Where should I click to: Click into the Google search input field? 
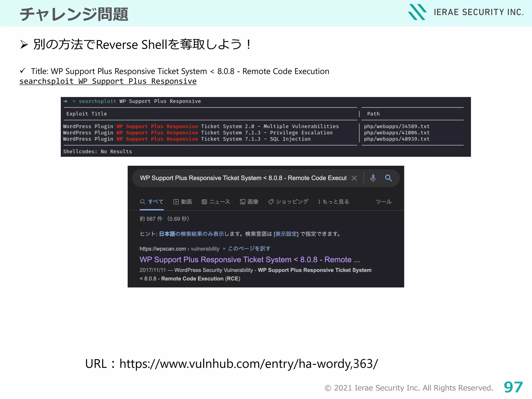pos(243,178)
